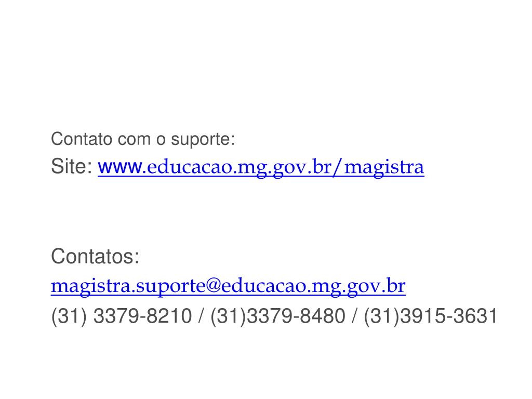
Task: Click the "(31)" area code of the first phone number
Action: coord(69,316)
